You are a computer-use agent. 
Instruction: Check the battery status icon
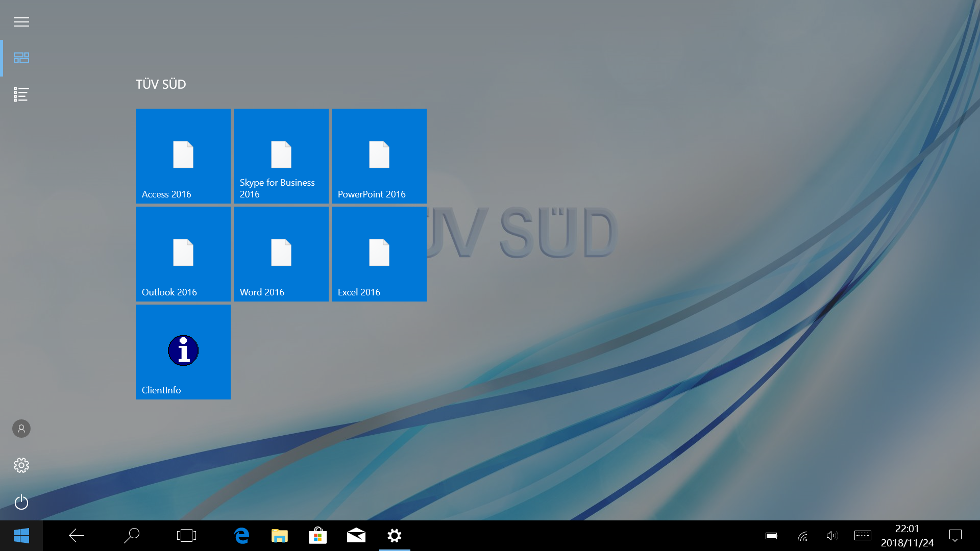pos(771,536)
